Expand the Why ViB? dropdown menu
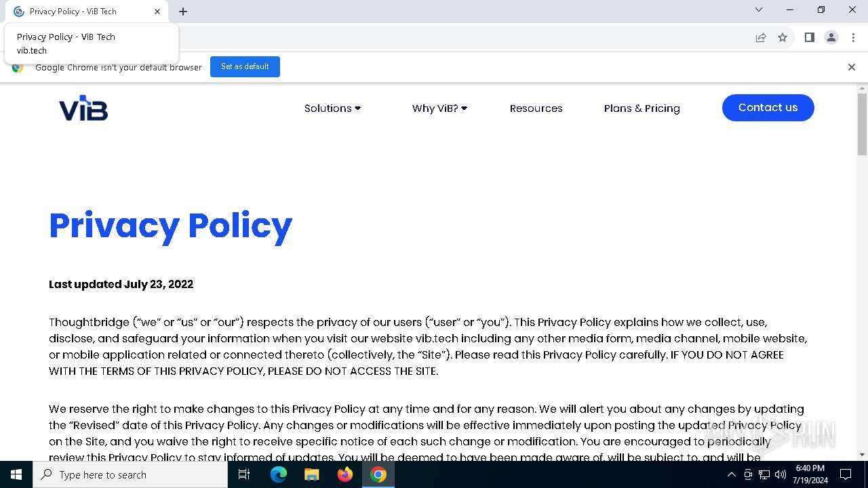The image size is (868, 488). 439,108
